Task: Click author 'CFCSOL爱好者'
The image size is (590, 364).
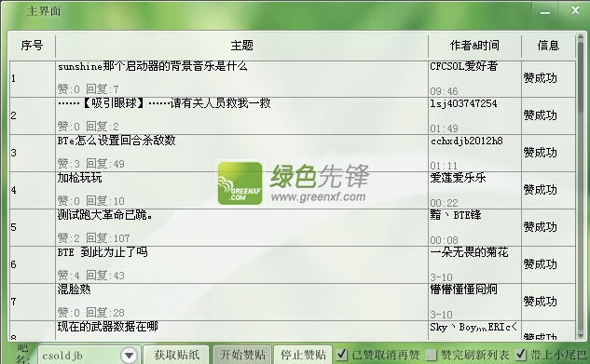Action: (x=464, y=66)
